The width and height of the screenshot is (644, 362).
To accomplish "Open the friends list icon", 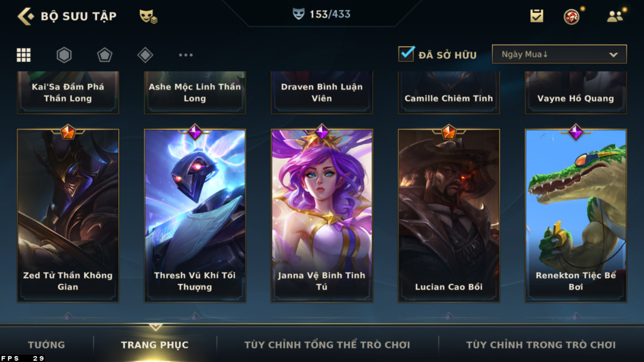I will [615, 16].
